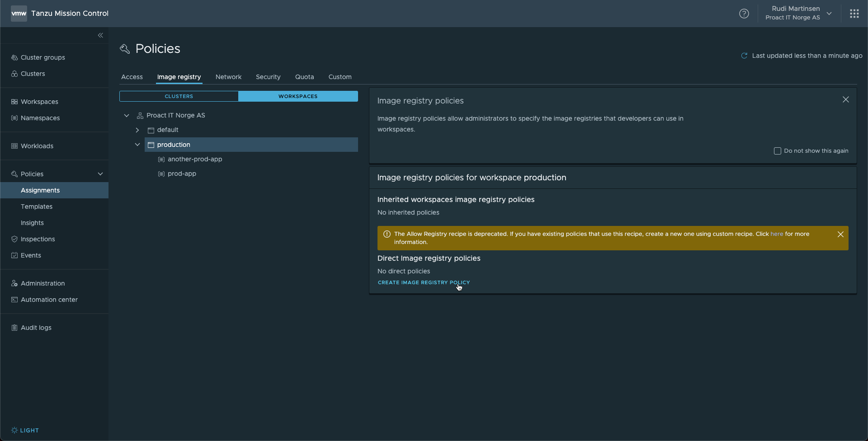Click the namespace icon beside another-prod-app
The image size is (868, 441).
(x=161, y=160)
